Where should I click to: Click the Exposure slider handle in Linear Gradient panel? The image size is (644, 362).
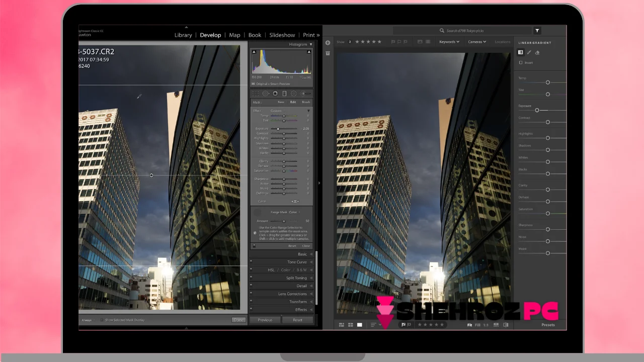point(537,110)
